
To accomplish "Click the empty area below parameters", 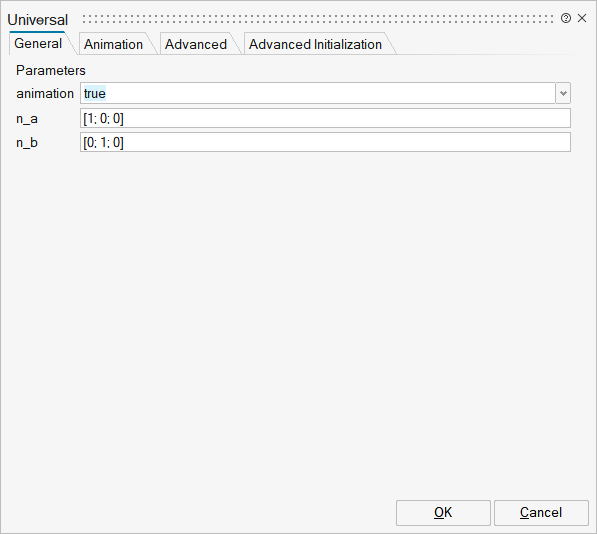I will point(298,324).
